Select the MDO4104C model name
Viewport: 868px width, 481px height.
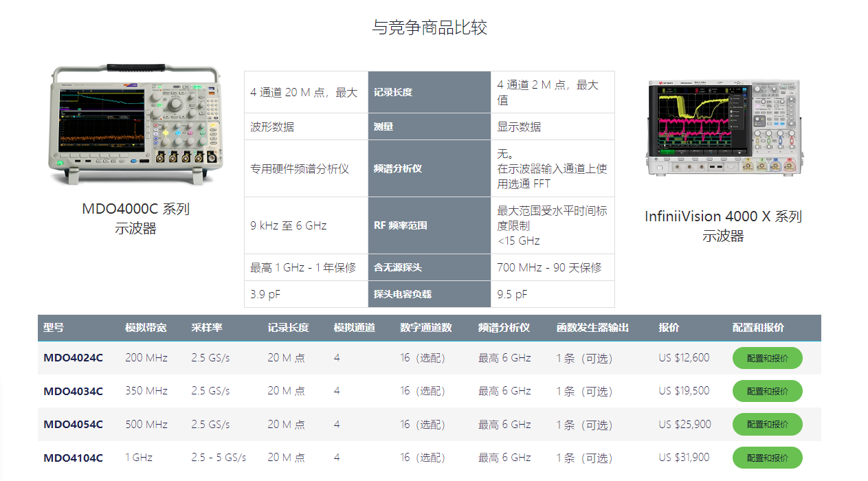[x=73, y=458]
